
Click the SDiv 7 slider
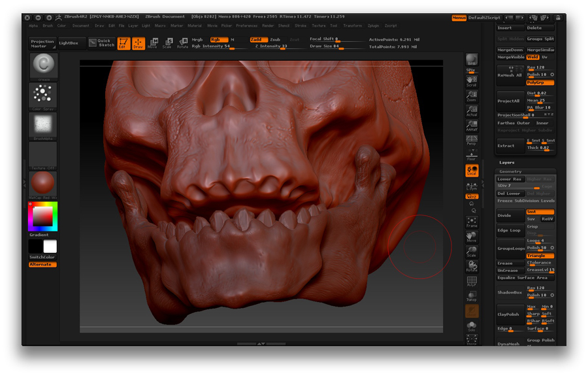518,186
